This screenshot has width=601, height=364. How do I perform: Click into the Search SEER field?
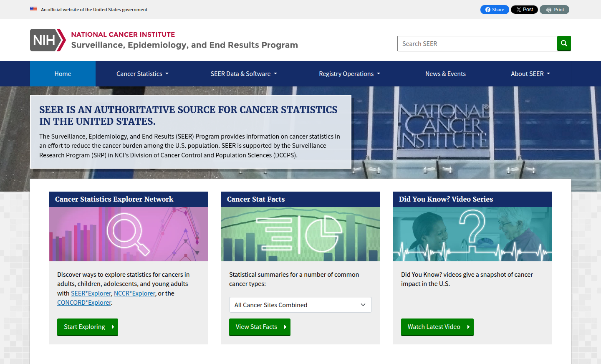coord(477,43)
